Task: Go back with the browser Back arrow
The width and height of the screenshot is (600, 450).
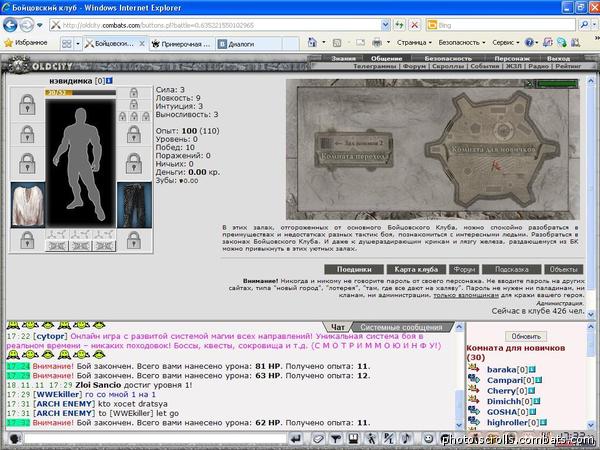Action: (10, 25)
